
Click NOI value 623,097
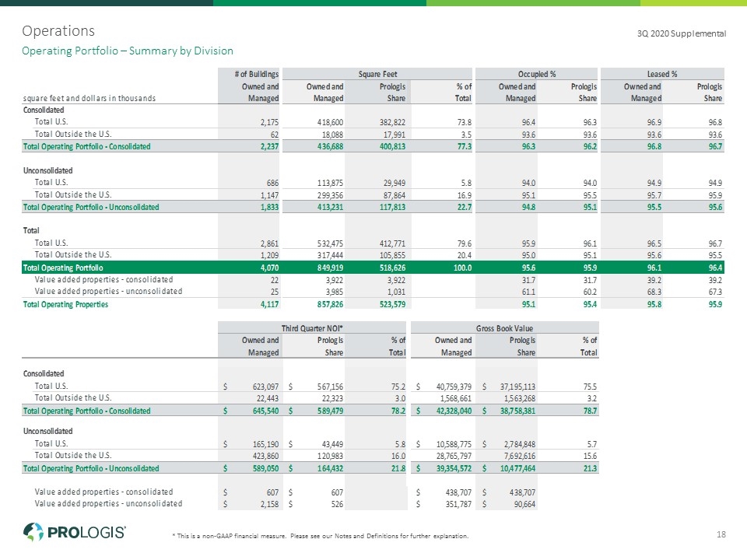point(265,387)
